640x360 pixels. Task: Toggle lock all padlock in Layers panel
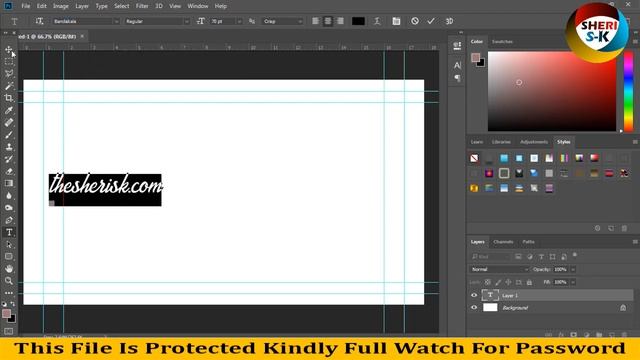pyautogui.click(x=529, y=282)
